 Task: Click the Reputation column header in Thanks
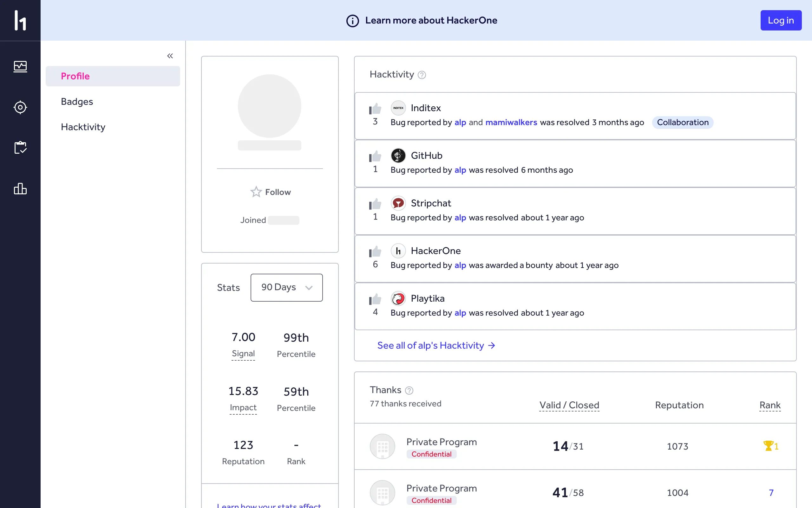pyautogui.click(x=679, y=405)
